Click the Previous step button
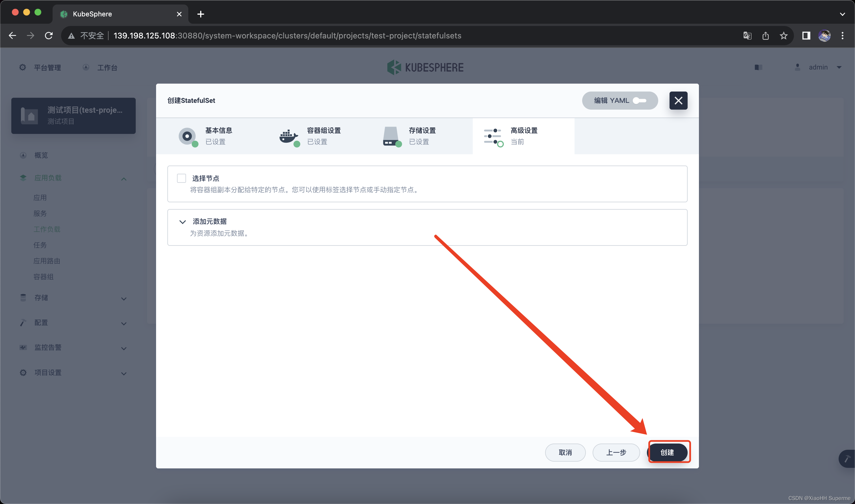 point(616,452)
